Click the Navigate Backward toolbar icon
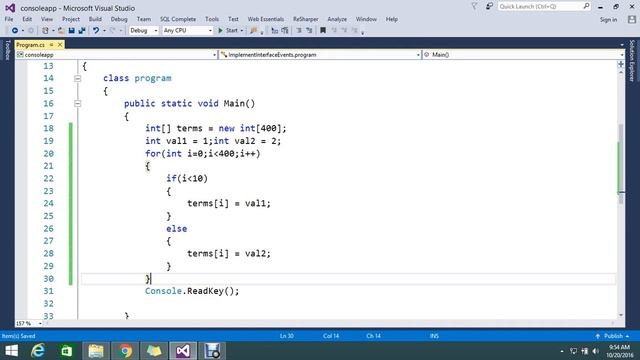 click(x=15, y=31)
